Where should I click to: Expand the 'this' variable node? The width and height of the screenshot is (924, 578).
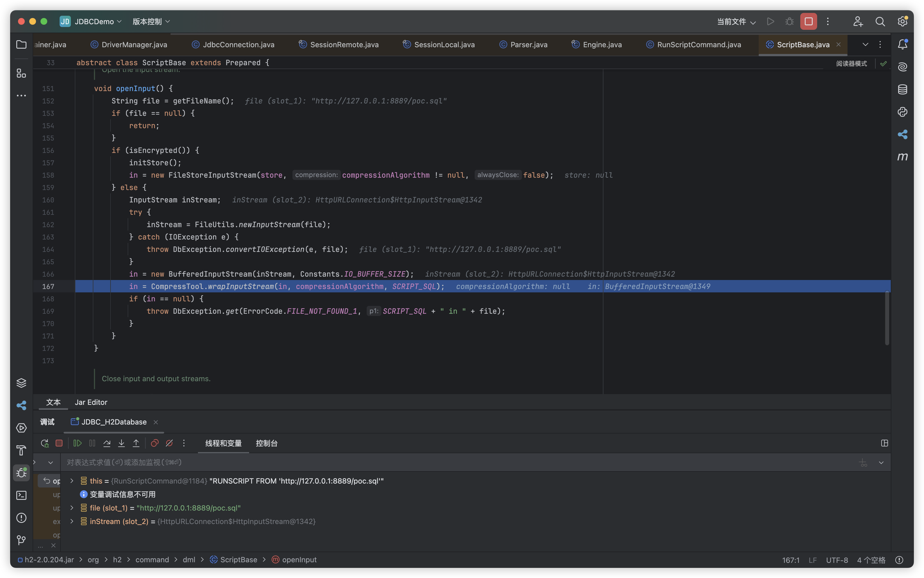[71, 481]
